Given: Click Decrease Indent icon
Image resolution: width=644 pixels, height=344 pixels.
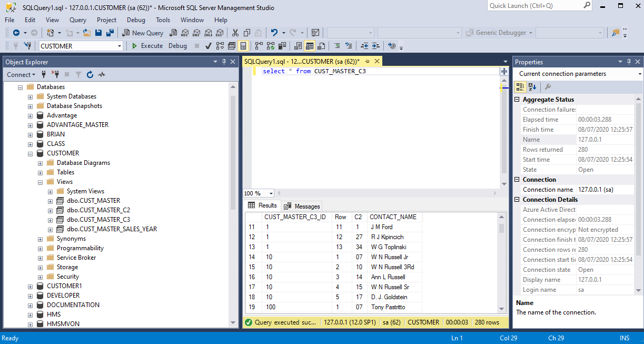Looking at the screenshot, I should pyautogui.click(x=364, y=46).
